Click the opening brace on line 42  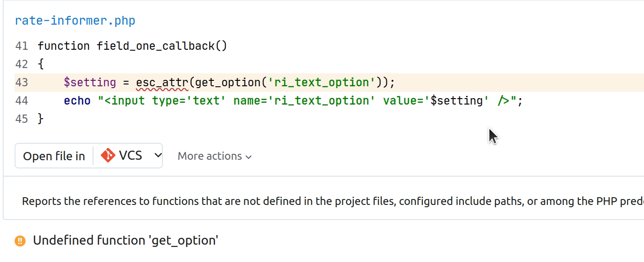(41, 64)
